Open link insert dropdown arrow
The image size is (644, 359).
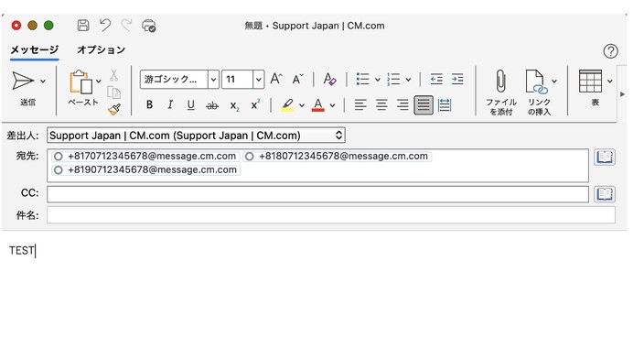[x=554, y=82]
